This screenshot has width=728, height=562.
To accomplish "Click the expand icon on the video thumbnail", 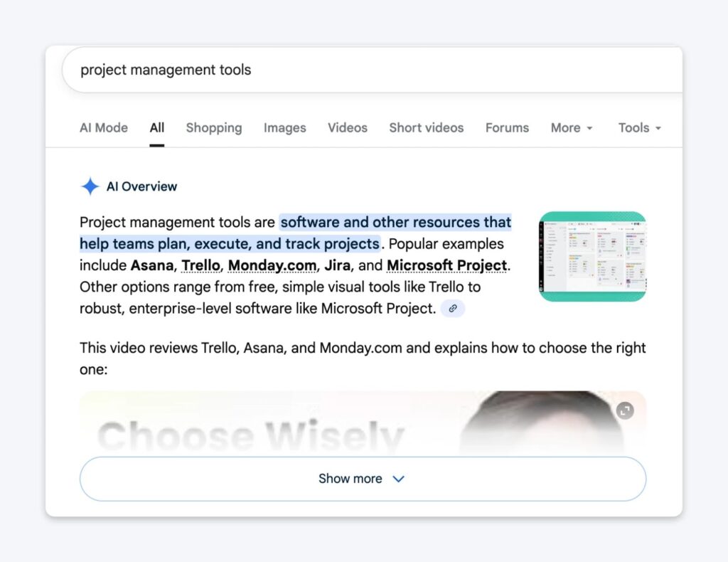I will pos(625,410).
